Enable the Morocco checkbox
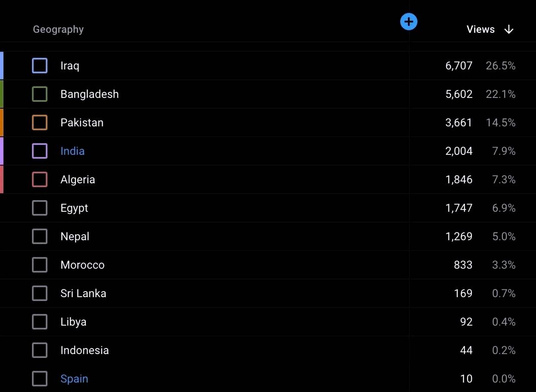Screen dimensions: 536x392 40,265
